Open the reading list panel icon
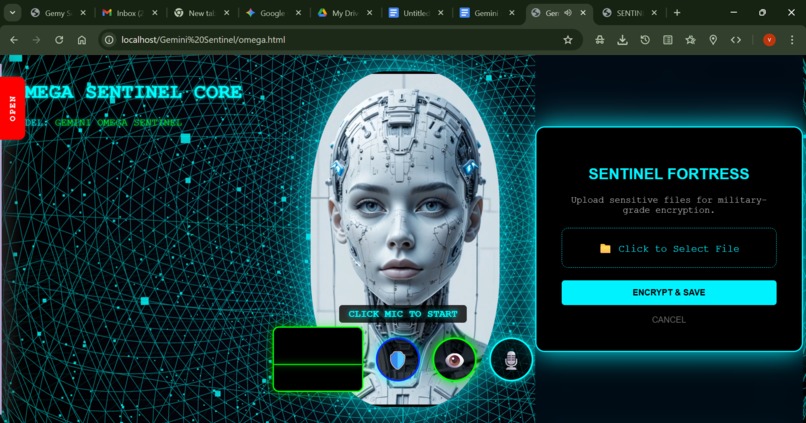The image size is (806, 423). tap(668, 40)
